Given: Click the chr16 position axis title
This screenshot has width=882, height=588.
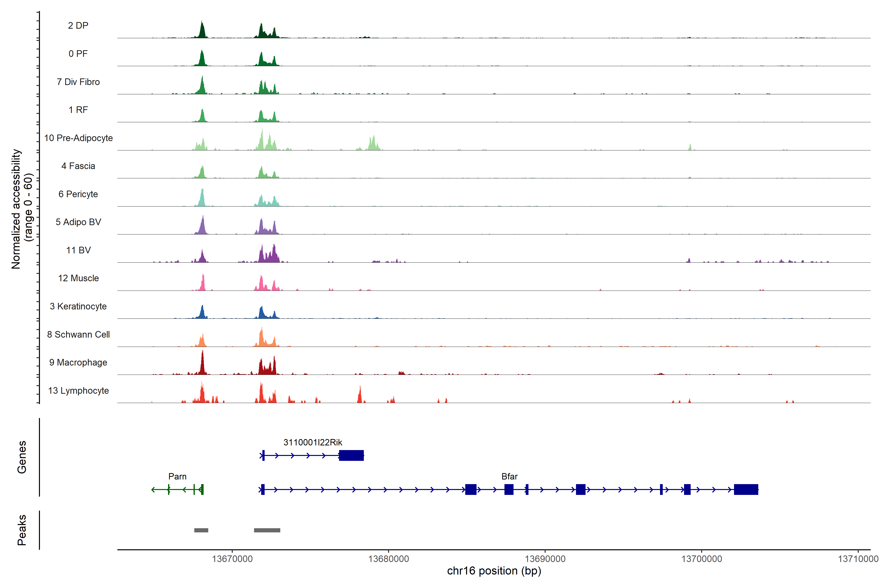Looking at the screenshot, I should (x=494, y=571).
